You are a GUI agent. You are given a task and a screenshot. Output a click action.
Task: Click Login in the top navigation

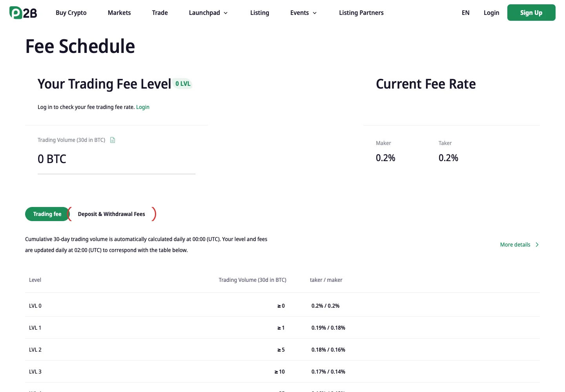(491, 13)
